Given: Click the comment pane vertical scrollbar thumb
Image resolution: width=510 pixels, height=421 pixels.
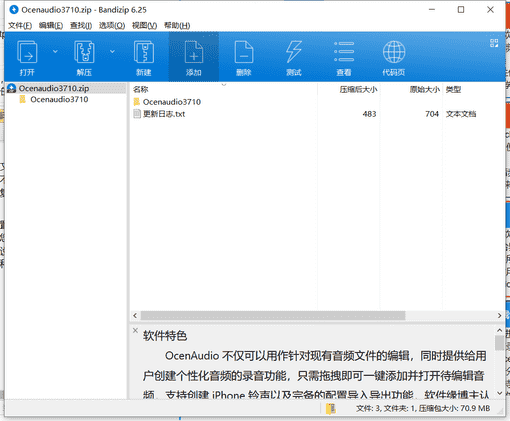Looking at the screenshot, I should click(x=499, y=343).
